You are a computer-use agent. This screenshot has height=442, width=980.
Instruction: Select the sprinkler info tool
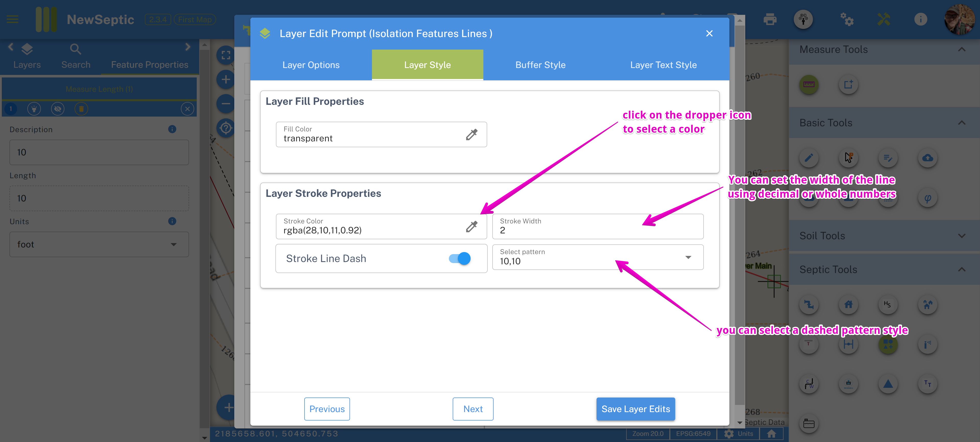coord(927,344)
